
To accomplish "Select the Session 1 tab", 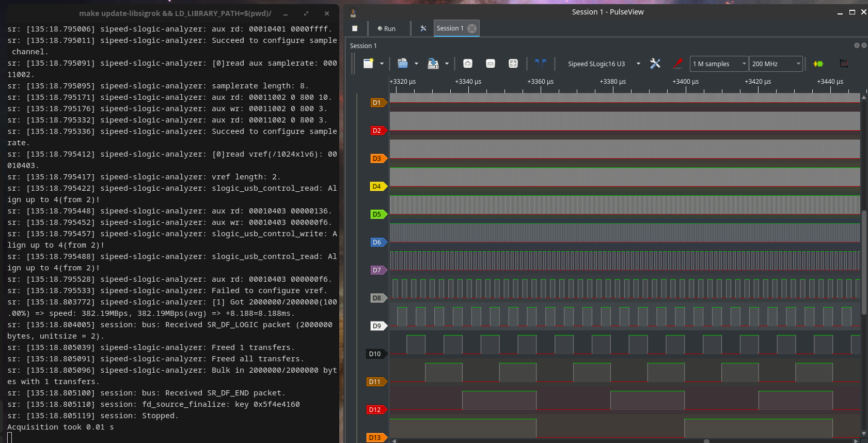I will (450, 28).
